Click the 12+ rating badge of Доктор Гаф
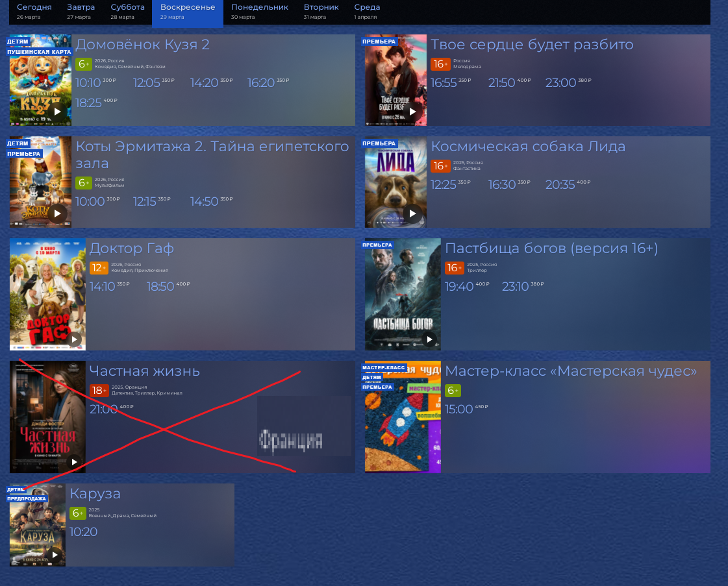This screenshot has width=728, height=586. click(x=99, y=268)
